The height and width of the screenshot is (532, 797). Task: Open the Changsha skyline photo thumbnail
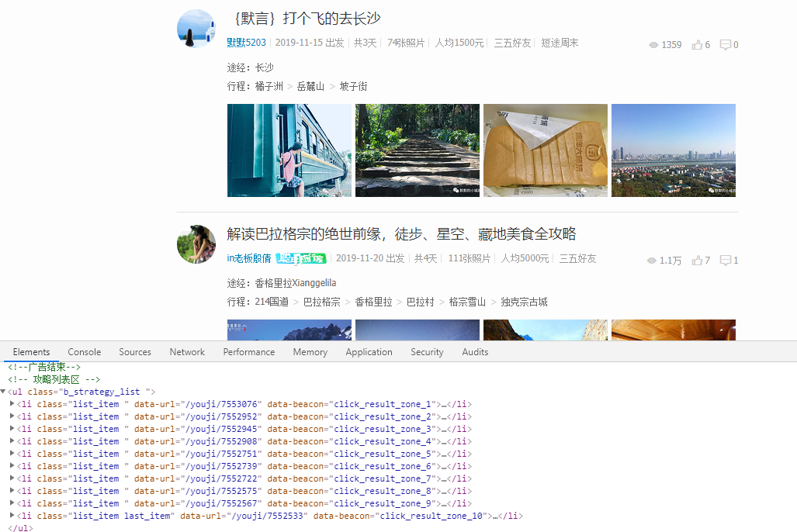point(674,150)
